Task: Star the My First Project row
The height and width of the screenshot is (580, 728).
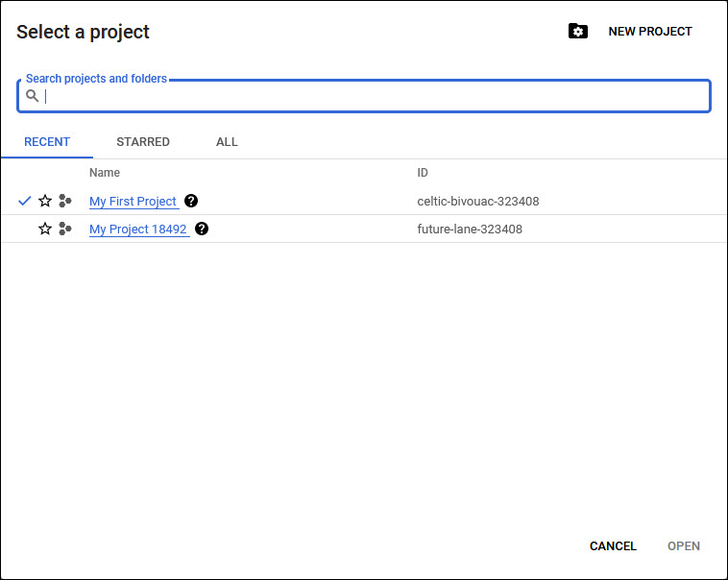Action: pos(45,202)
